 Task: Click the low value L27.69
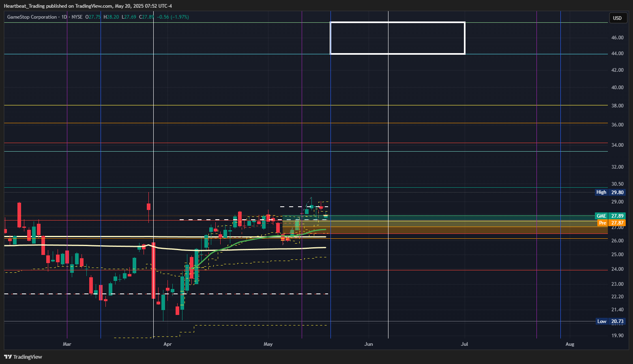click(129, 17)
